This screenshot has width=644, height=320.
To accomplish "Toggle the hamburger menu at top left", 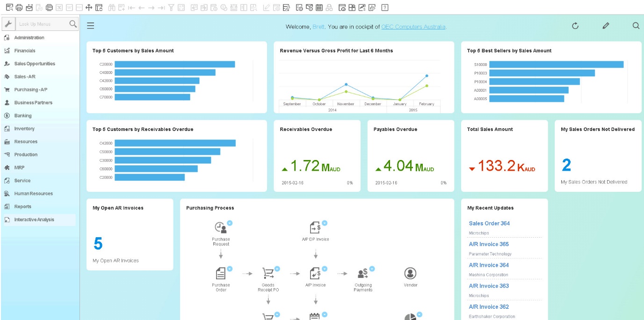I will (x=90, y=25).
